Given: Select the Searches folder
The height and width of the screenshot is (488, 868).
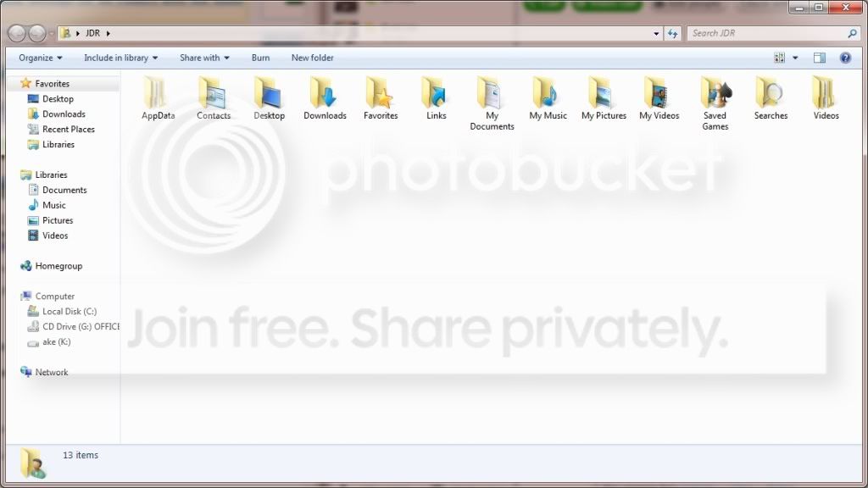Looking at the screenshot, I should [x=771, y=98].
